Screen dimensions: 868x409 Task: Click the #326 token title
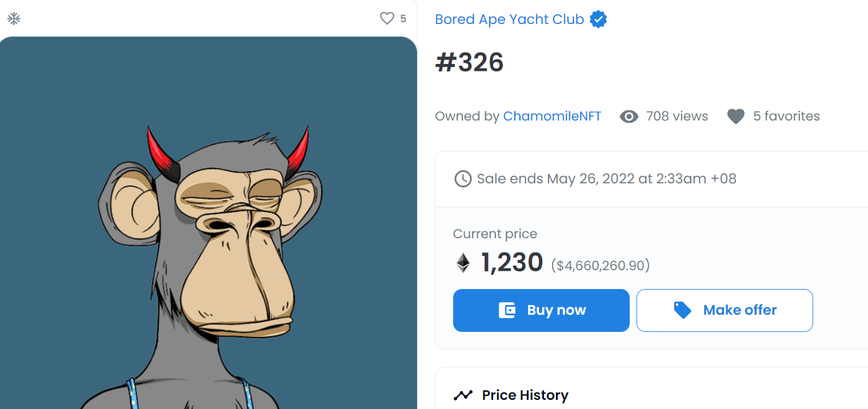[469, 63]
